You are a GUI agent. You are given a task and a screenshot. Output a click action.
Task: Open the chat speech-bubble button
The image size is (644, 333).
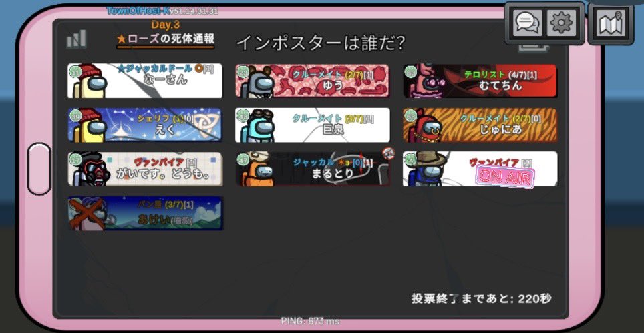click(527, 23)
